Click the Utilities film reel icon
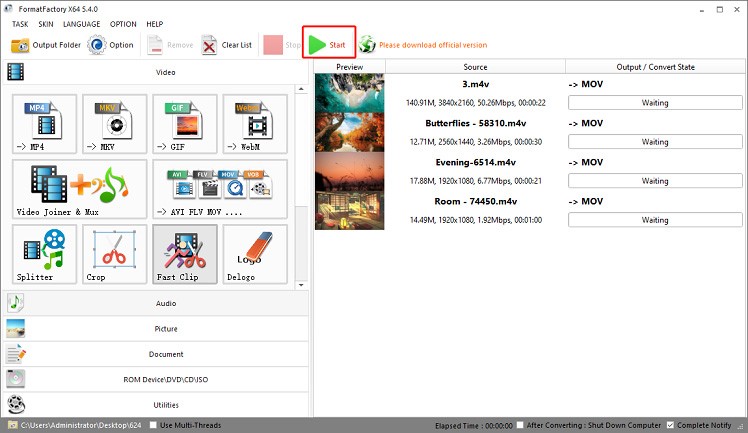 tap(15, 404)
